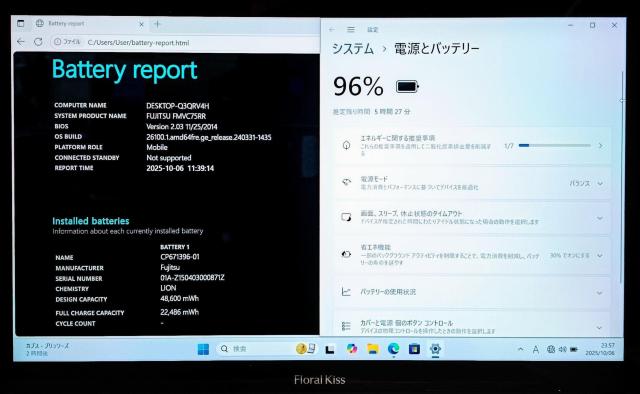Click the computer name DESKTOP-Q3QRV4H
This screenshot has height=394, width=640.
click(178, 106)
